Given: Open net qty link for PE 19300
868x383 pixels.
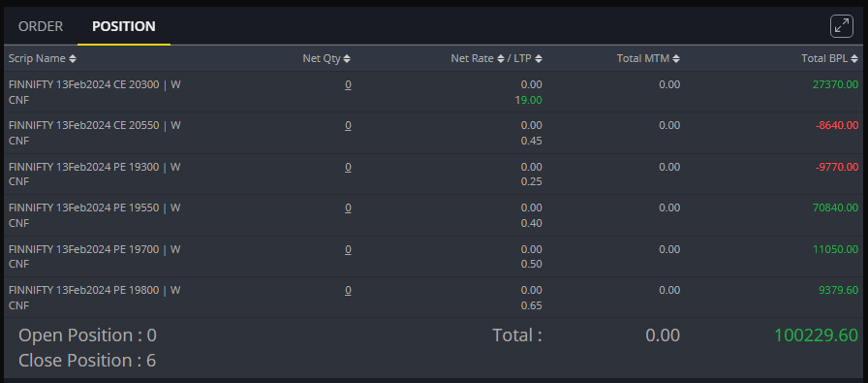Looking at the screenshot, I should coord(348,167).
